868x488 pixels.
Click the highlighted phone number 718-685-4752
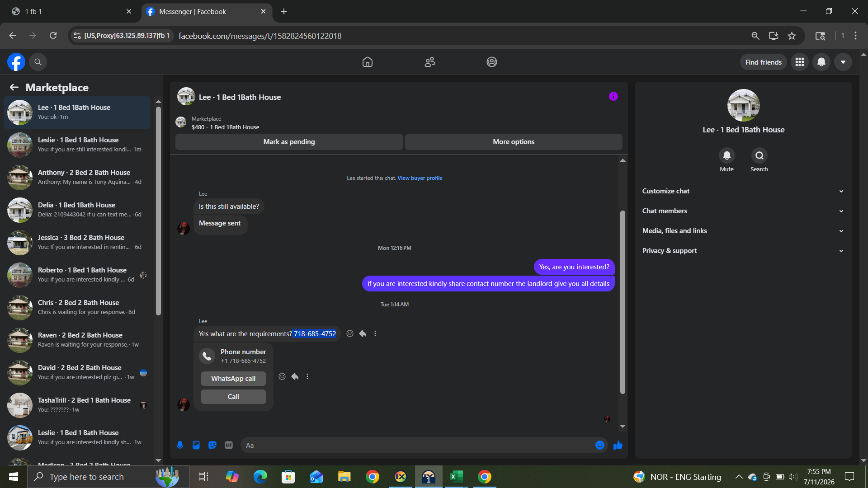tap(315, 334)
